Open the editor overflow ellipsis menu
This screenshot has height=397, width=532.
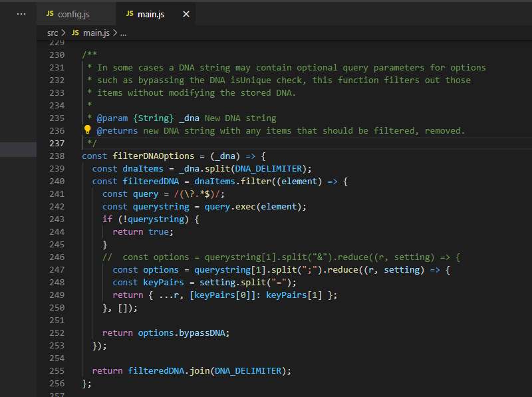tap(20, 13)
